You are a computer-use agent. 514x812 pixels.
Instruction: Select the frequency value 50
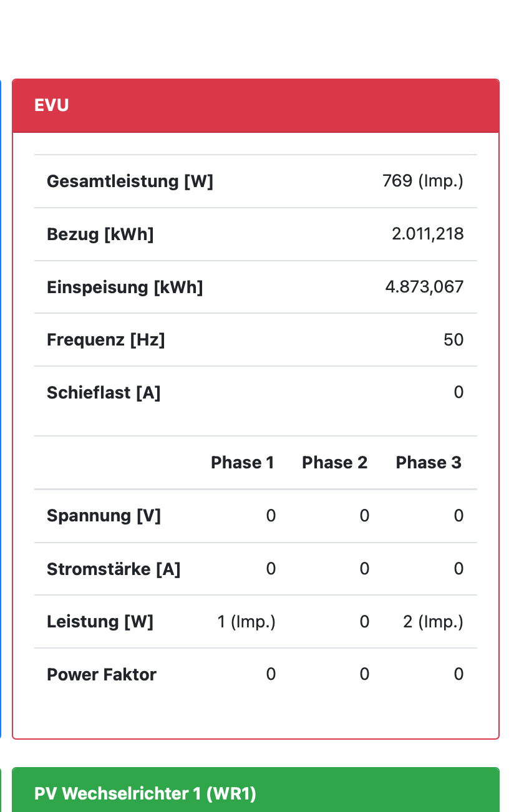(453, 340)
